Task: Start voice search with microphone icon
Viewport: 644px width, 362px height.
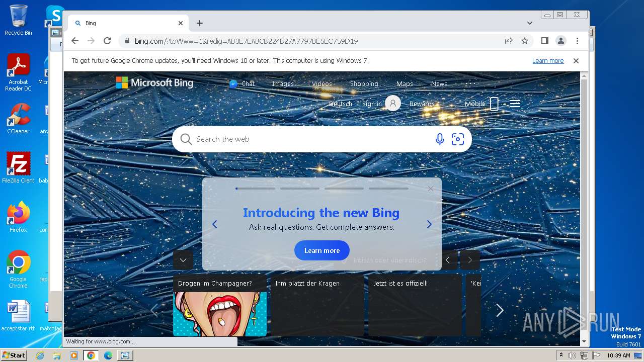Action: click(440, 139)
